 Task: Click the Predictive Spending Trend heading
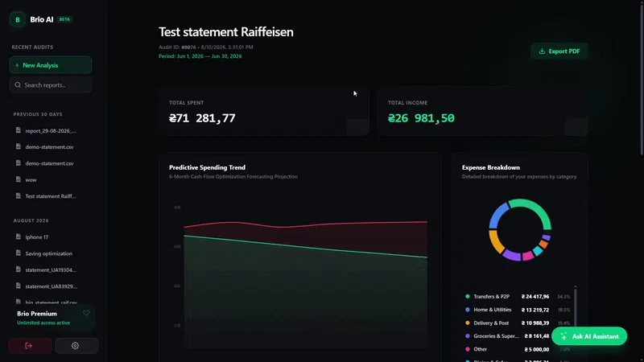pyautogui.click(x=207, y=167)
